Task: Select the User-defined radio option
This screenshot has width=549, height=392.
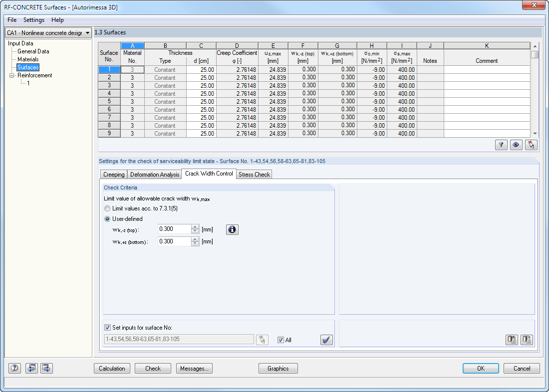Action: [x=107, y=219]
